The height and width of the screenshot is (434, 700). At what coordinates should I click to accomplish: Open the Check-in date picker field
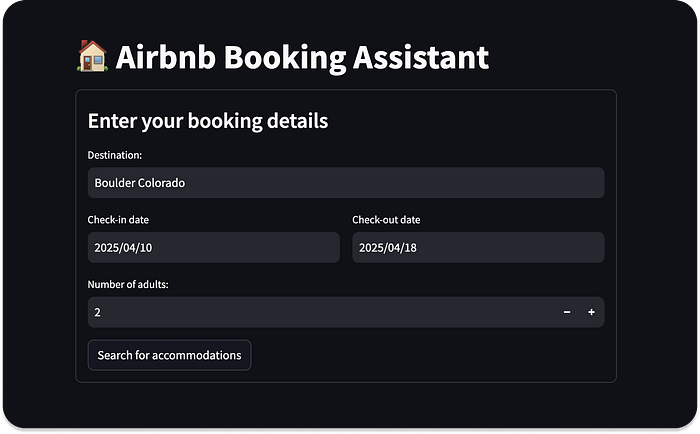click(x=213, y=247)
